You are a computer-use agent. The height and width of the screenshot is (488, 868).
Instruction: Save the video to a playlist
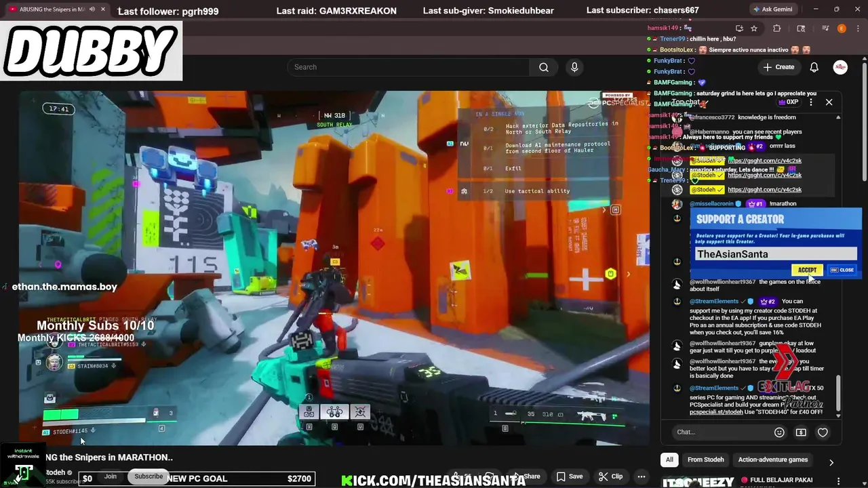point(570,476)
